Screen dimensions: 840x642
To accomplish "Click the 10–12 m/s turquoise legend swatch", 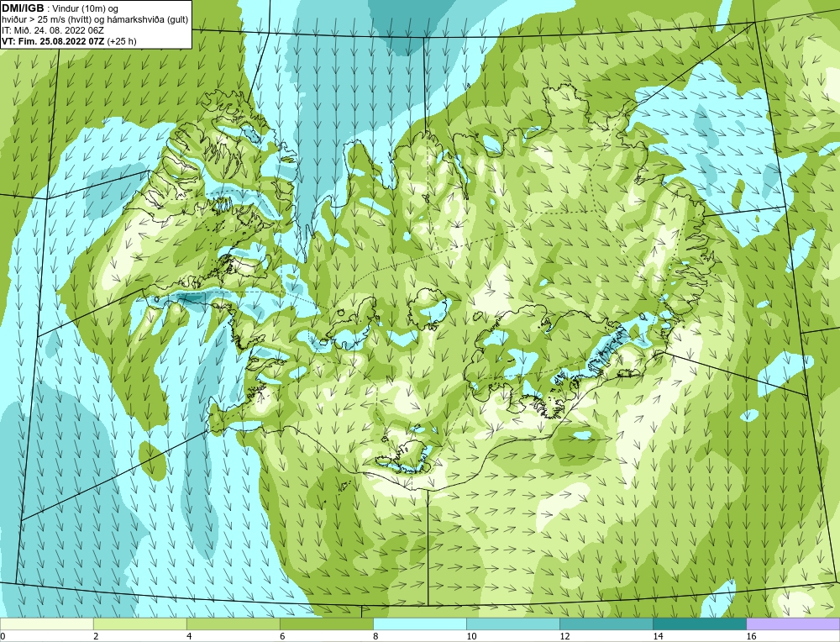I will point(513,624).
